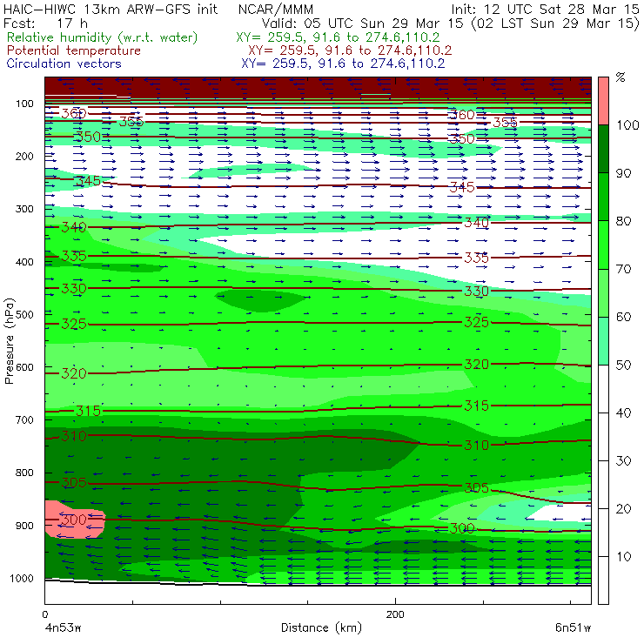The width and height of the screenshot is (644, 644).
Task: Click the blue "Circulation vectors" legend label
Action: click(x=64, y=64)
